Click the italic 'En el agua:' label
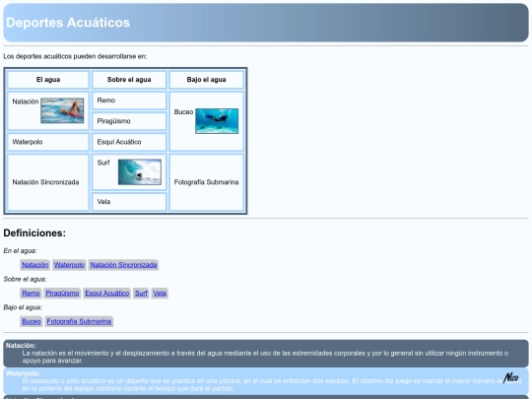 21,251
